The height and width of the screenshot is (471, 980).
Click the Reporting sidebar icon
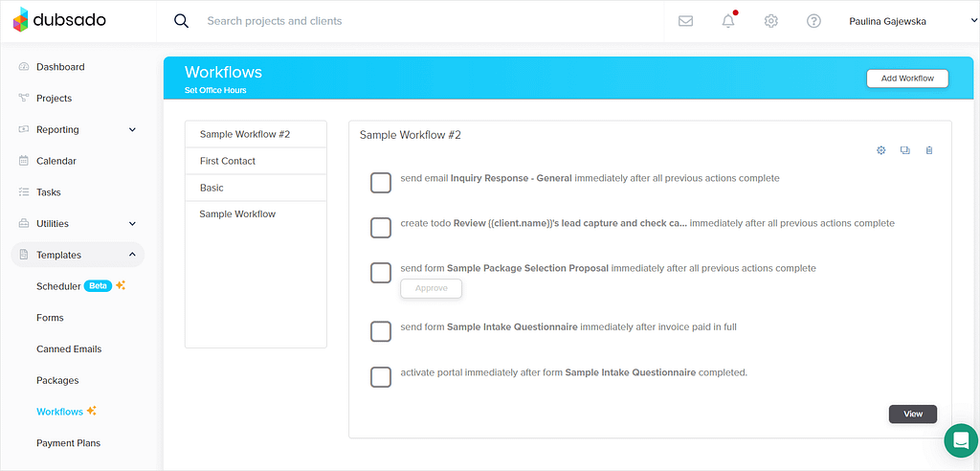pyautogui.click(x=24, y=129)
